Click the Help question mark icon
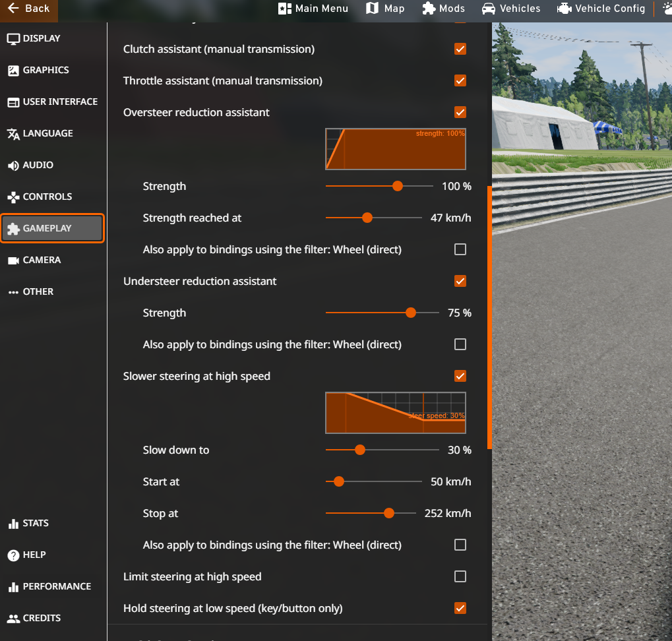This screenshot has width=672, height=641. click(13, 555)
